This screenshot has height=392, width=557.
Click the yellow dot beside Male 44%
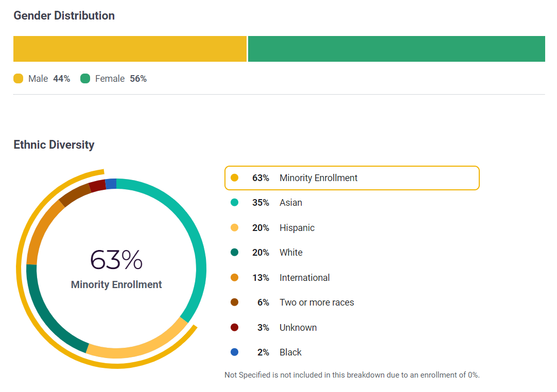tap(19, 79)
